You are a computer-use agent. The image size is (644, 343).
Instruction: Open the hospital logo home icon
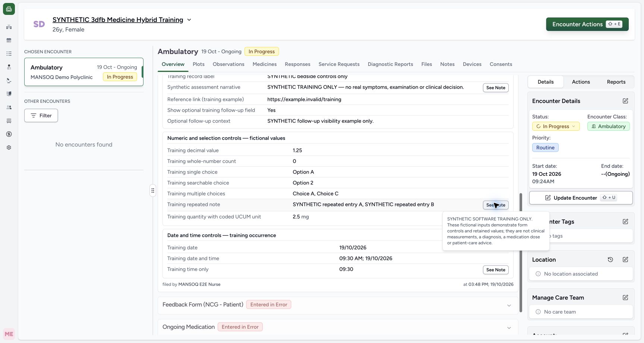click(x=9, y=9)
